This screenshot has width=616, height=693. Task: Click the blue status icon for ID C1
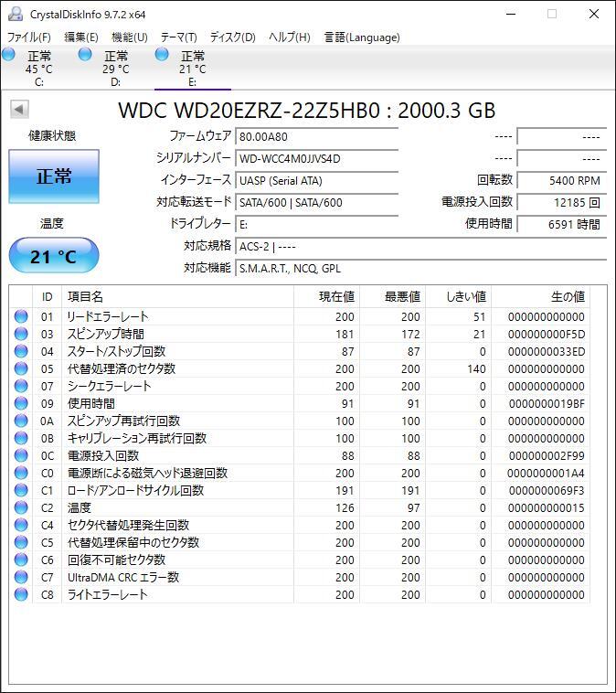coord(21,490)
